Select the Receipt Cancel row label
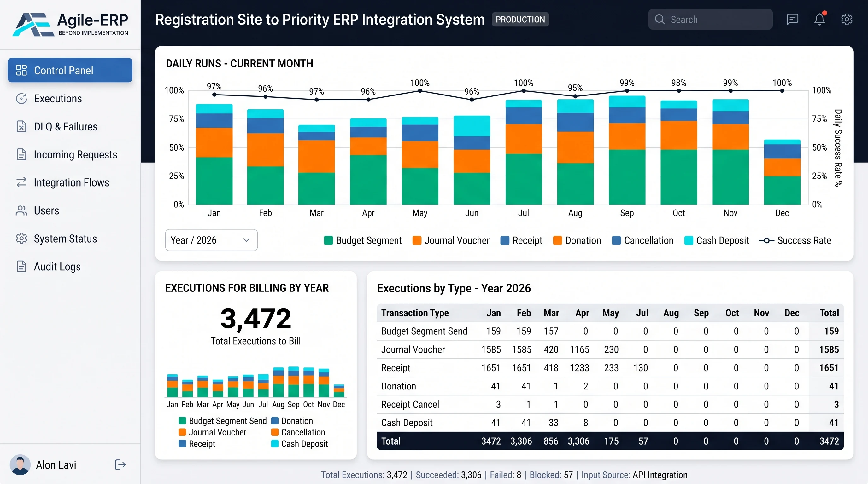 pos(410,404)
